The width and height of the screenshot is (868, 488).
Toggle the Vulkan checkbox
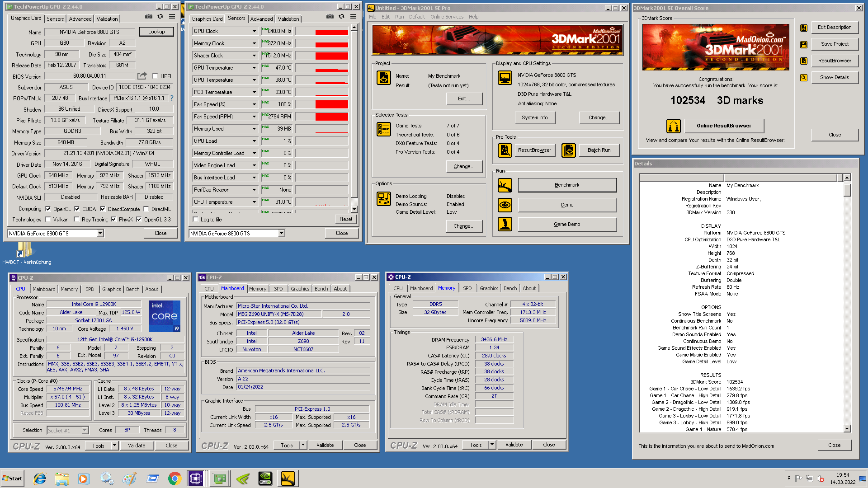(x=48, y=220)
